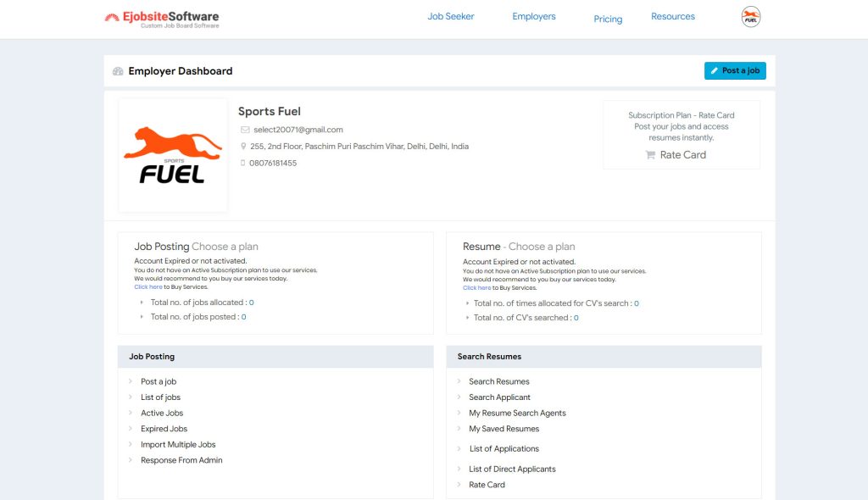Open the Job Seeker menu

click(450, 17)
